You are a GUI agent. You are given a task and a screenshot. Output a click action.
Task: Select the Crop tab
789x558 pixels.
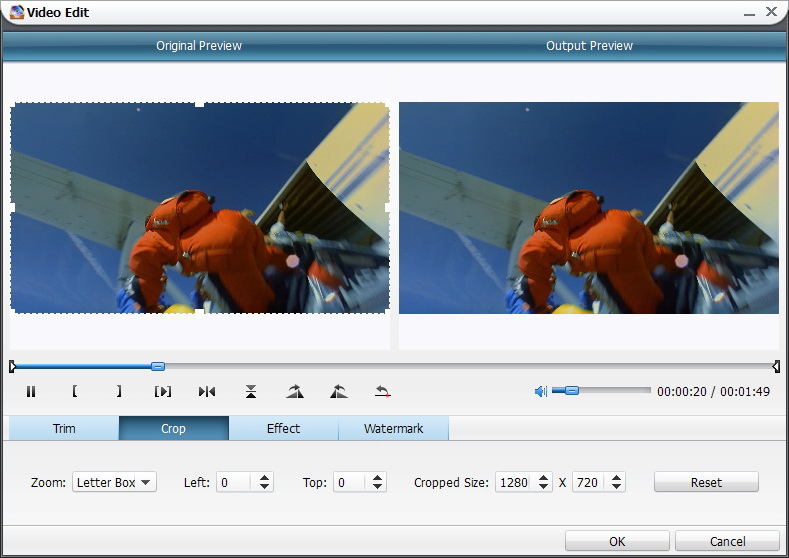174,428
